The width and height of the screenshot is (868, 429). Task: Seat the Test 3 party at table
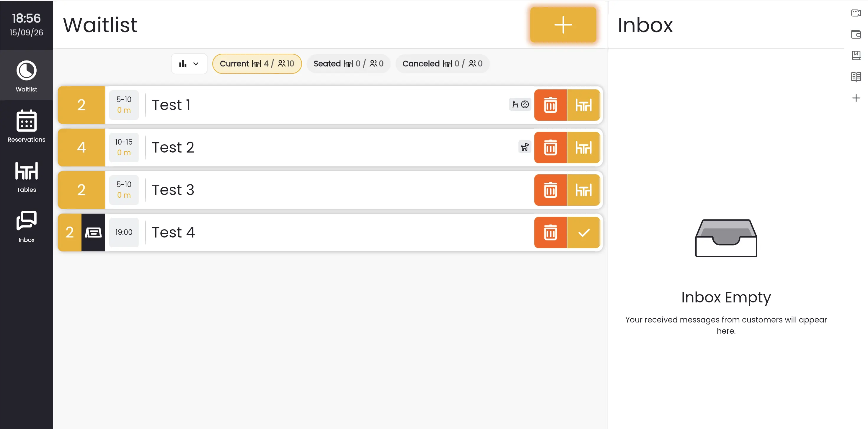pos(583,190)
